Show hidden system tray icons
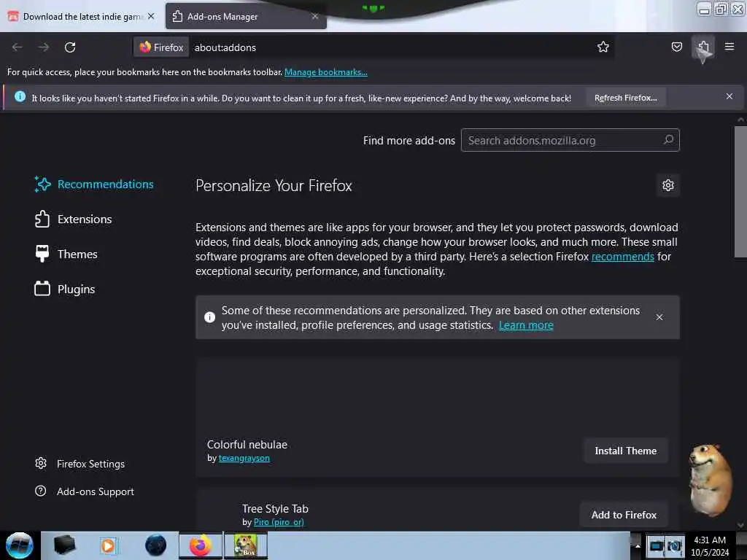 tap(637, 546)
